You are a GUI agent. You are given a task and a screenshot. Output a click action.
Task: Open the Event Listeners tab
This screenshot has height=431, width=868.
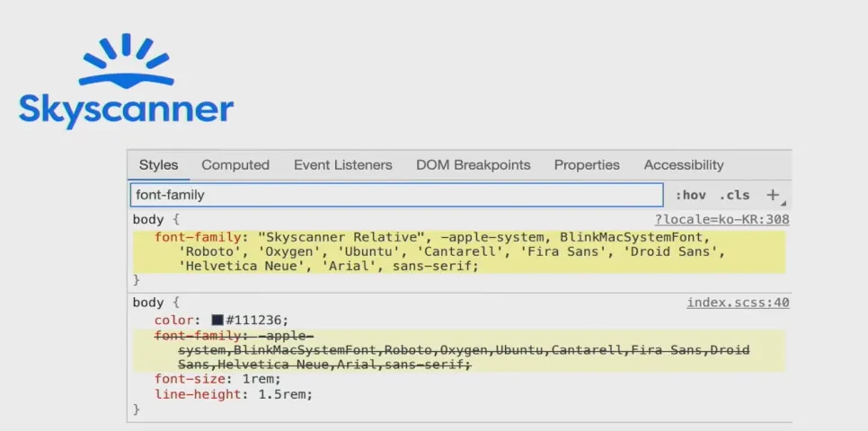342,165
